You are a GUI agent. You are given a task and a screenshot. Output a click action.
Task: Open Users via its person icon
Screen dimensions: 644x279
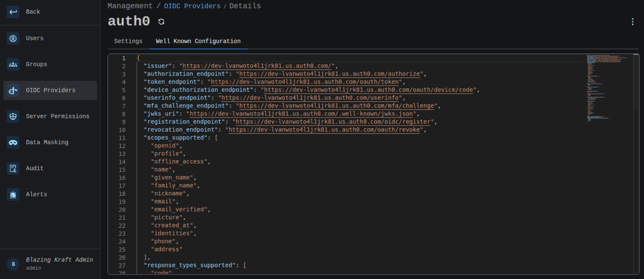13,38
